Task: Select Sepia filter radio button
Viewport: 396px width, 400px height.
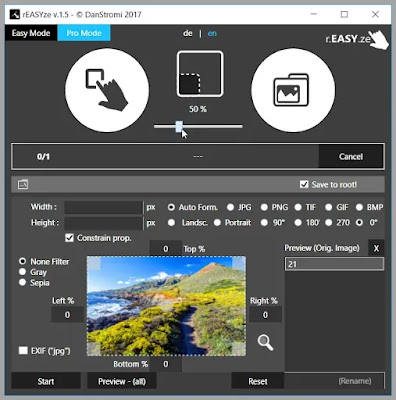Action: (x=22, y=282)
